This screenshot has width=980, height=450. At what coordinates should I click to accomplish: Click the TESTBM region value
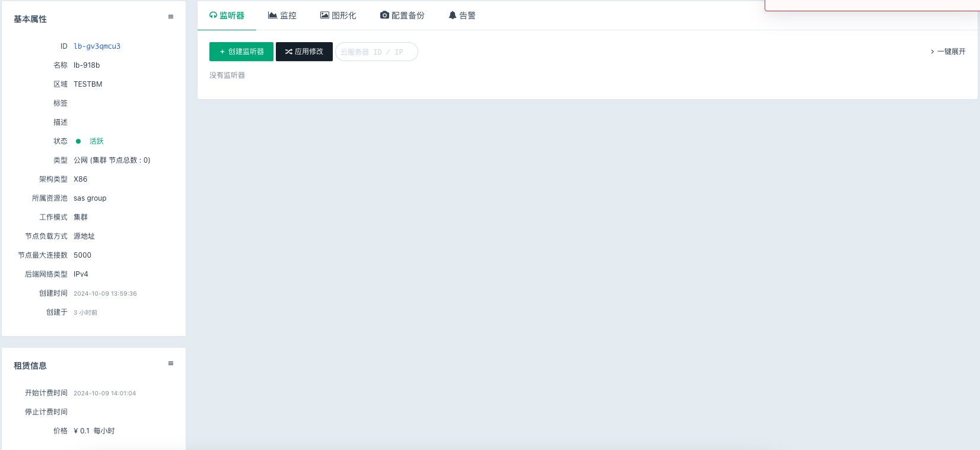88,84
